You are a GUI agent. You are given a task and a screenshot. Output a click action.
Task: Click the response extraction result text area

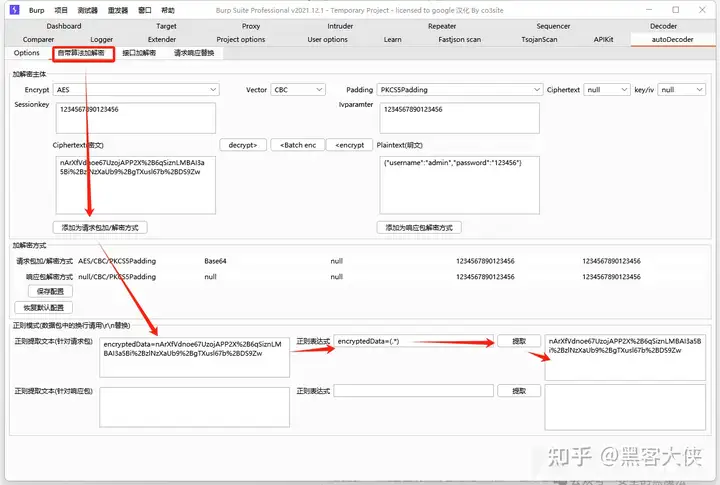click(x=625, y=407)
